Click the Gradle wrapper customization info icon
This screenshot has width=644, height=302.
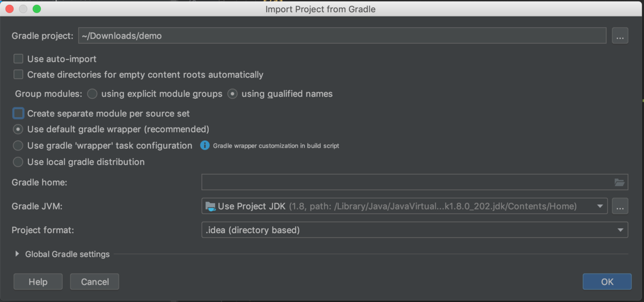204,146
